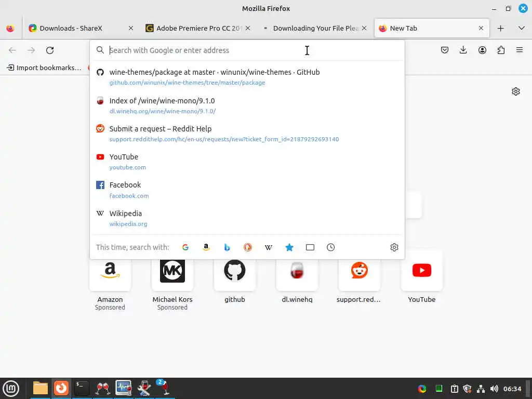Click the shield icon in system tray
The height and width of the screenshot is (399, 532).
coord(467,389)
